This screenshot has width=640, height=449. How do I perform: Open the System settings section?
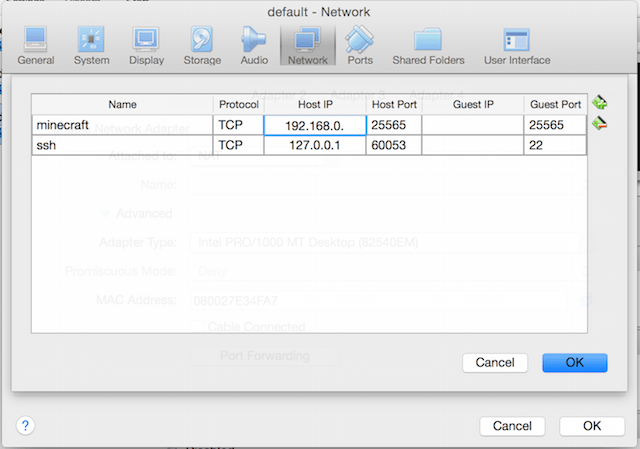click(x=91, y=46)
